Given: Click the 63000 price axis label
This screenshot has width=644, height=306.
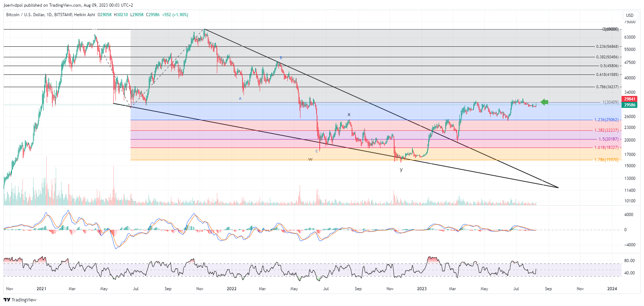Looking at the screenshot, I should tap(630, 37).
